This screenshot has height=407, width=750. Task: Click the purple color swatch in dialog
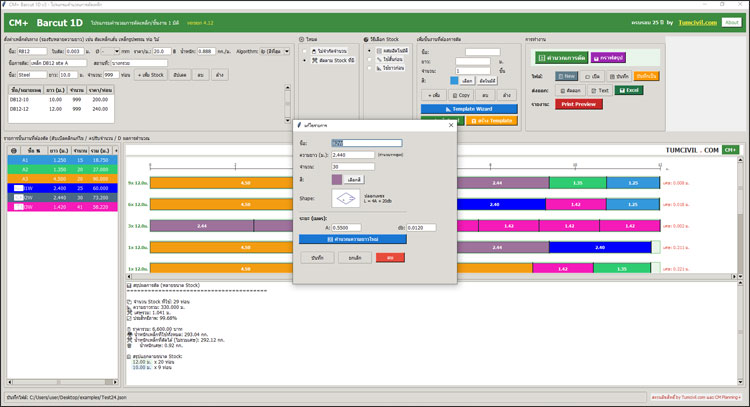pos(337,180)
